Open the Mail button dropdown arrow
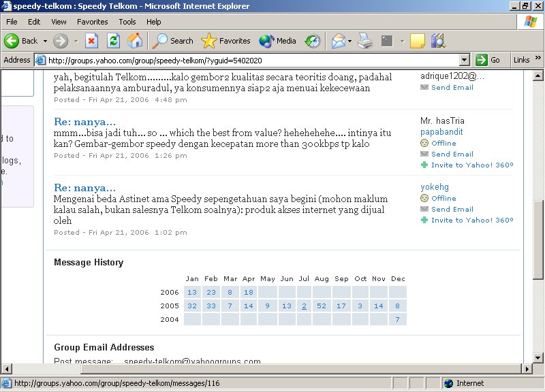 click(349, 42)
